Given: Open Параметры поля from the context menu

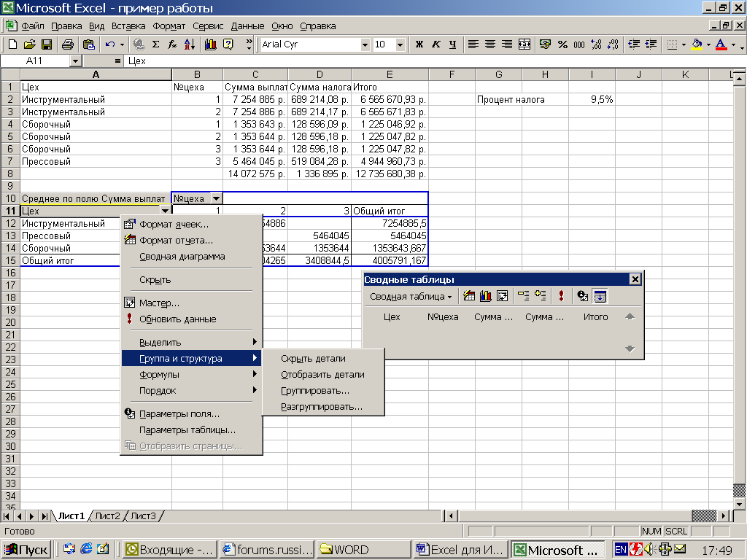Looking at the screenshot, I should [x=191, y=414].
